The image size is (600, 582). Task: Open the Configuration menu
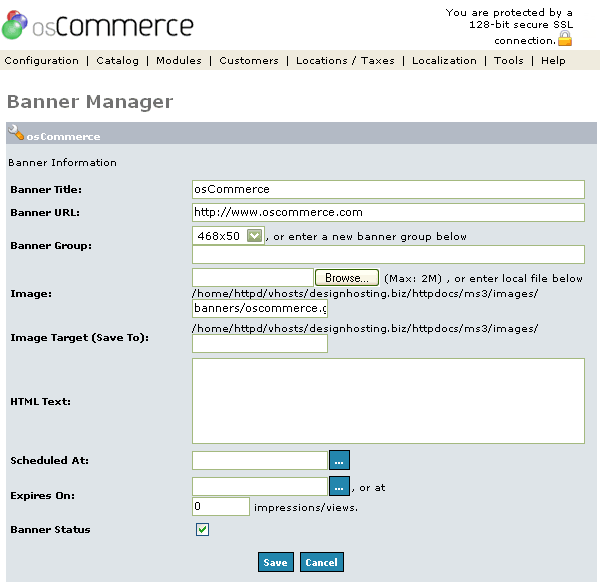point(42,60)
